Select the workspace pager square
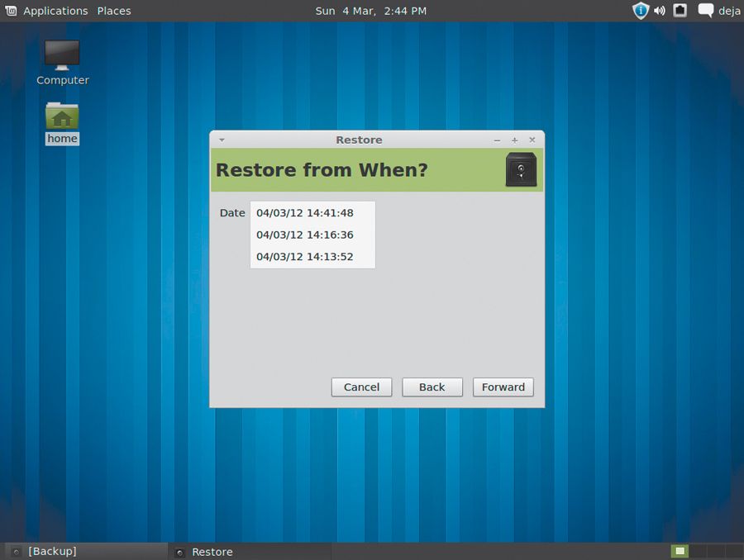Image resolution: width=744 pixels, height=560 pixels. click(679, 550)
